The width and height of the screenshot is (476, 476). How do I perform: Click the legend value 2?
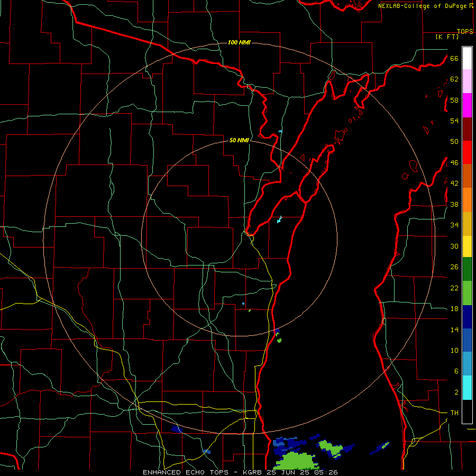pos(456,392)
